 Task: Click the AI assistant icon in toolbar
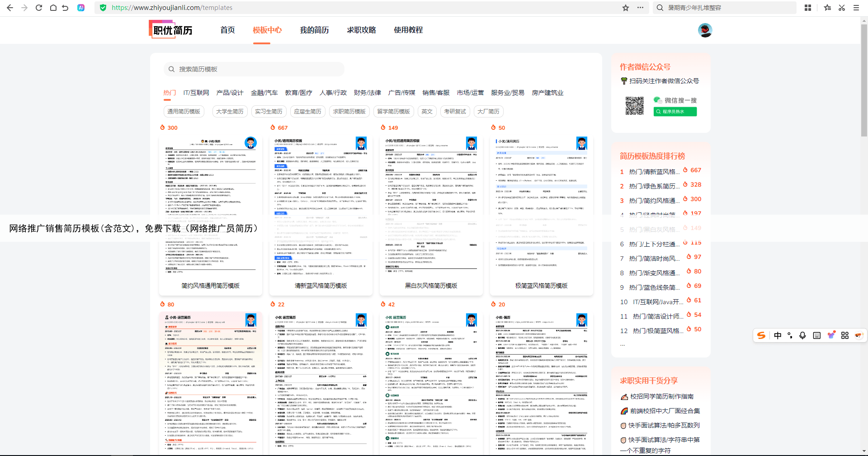[x=81, y=8]
